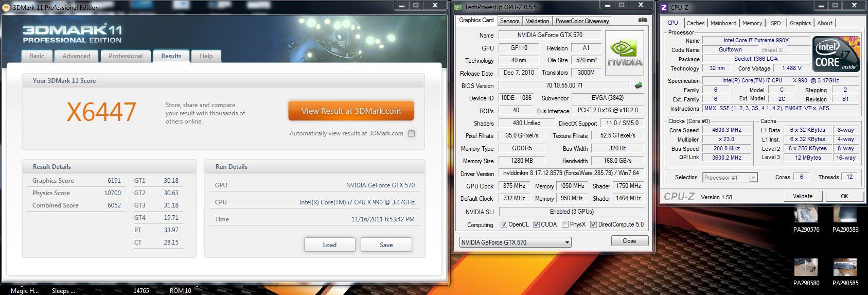This screenshot has width=868, height=295.
Task: Open desktop file PA290583
Action: (x=845, y=220)
